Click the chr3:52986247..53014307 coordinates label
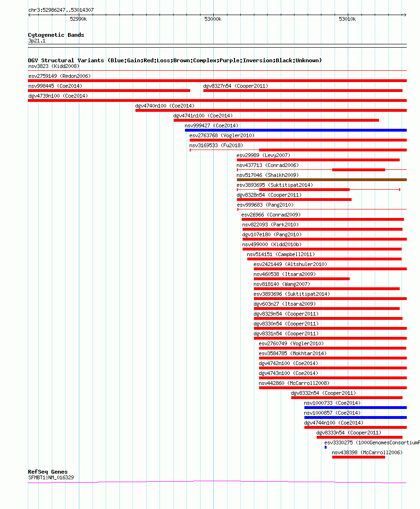The width and height of the screenshot is (420, 509). [61, 10]
